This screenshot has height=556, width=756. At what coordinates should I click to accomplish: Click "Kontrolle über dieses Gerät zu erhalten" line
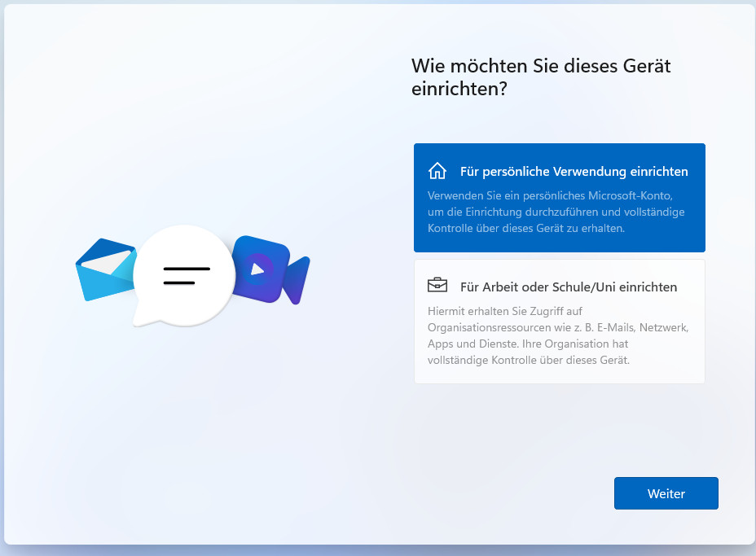pos(526,229)
